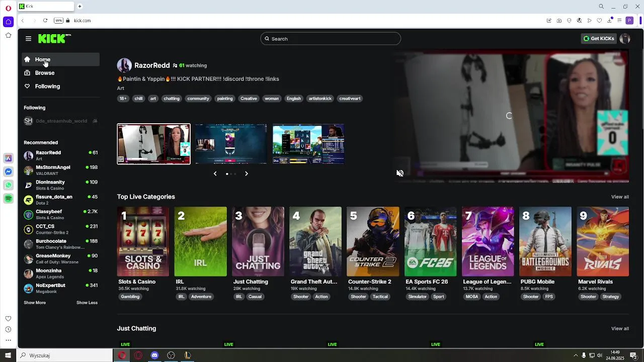Reload the kick.com page

(45, 21)
